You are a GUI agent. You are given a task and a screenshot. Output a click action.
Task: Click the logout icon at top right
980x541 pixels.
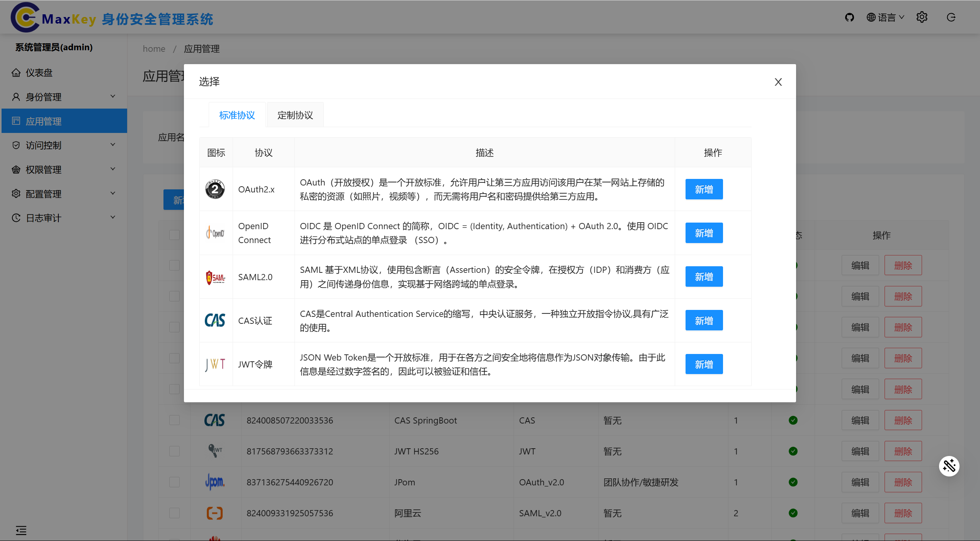click(951, 17)
